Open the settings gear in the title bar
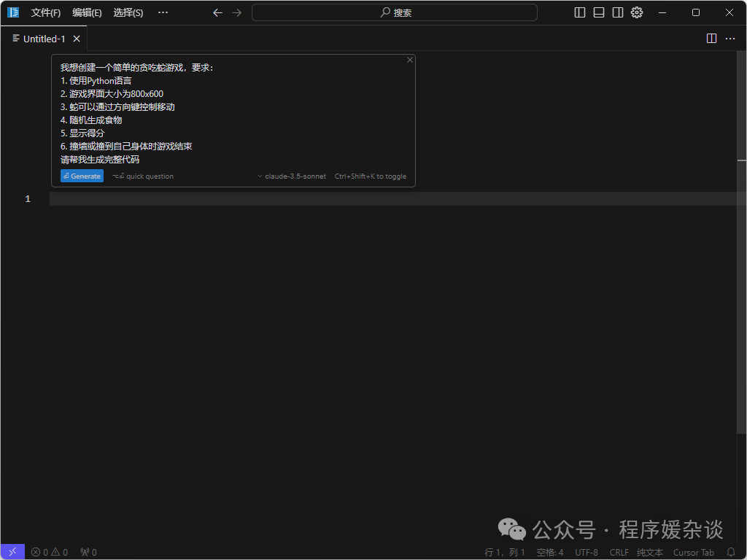The height and width of the screenshot is (560, 747). tap(636, 12)
